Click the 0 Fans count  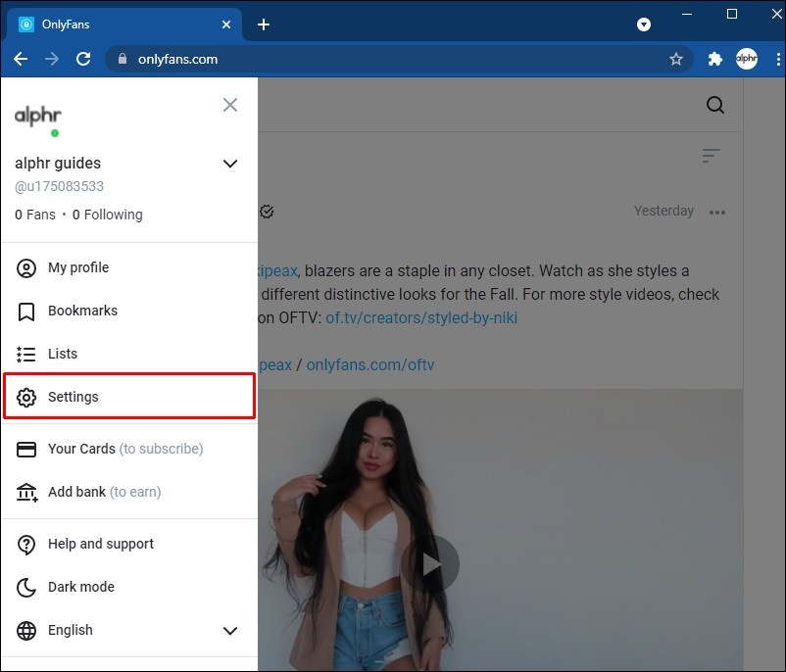(35, 215)
